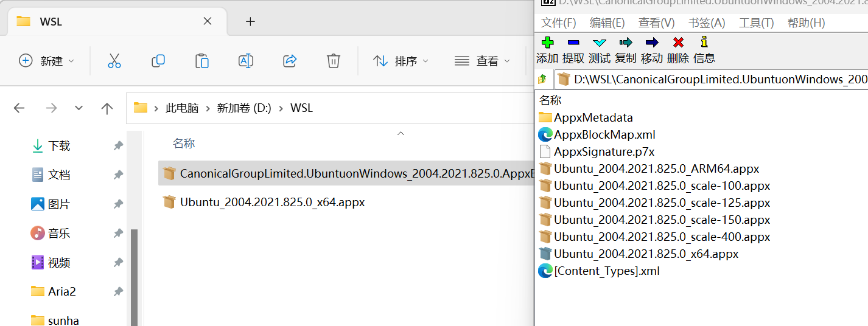
Task: Click the Explorer trash Delete icon
Action: pyautogui.click(x=333, y=61)
